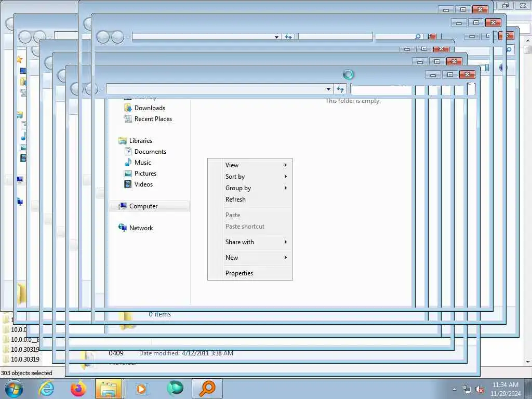Click the Documents library icon
This screenshot has height=399, width=532.
pos(128,151)
